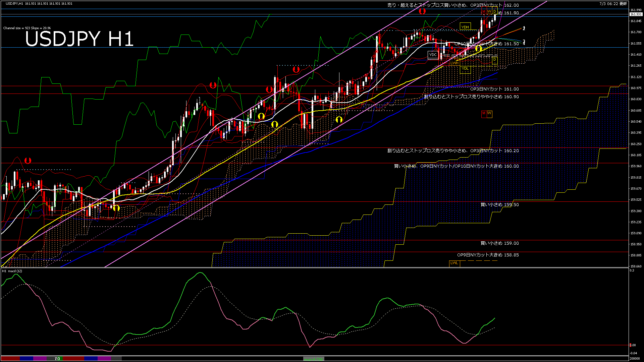Click the YDC yesterday-close label

tap(433, 55)
